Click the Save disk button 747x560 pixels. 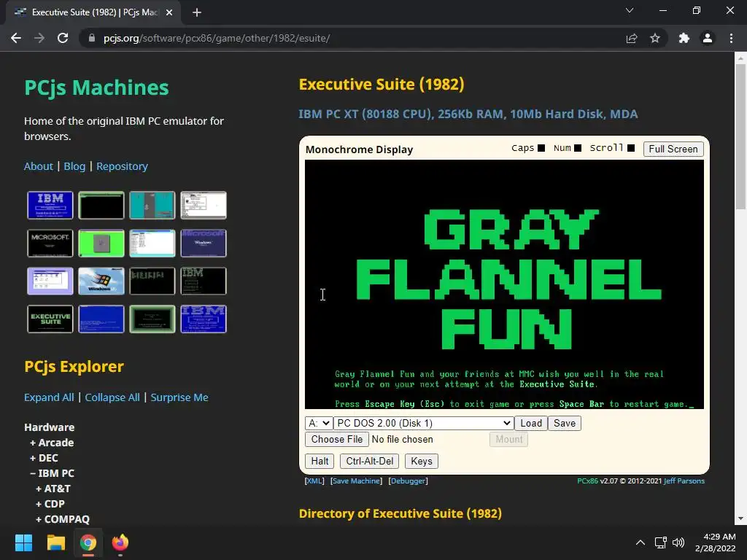(x=565, y=423)
